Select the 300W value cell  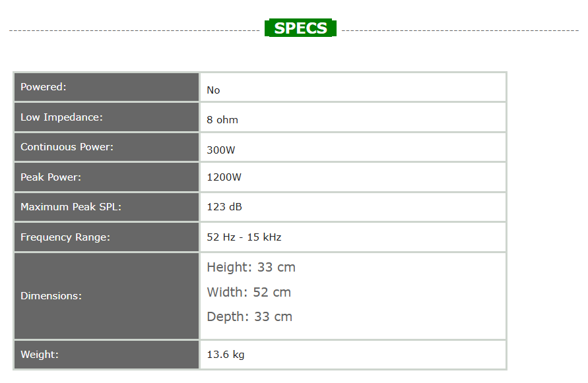[221, 150]
